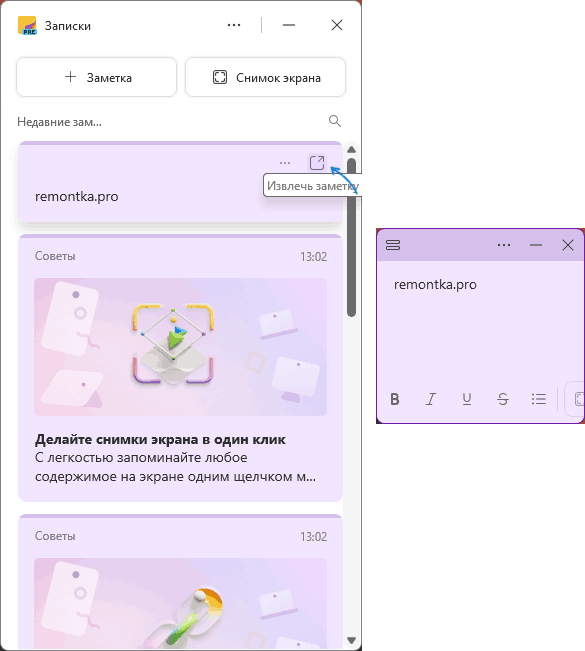585x651 pixels.
Task: Click the screenshot icon in the note toolbar
Action: tap(577, 399)
